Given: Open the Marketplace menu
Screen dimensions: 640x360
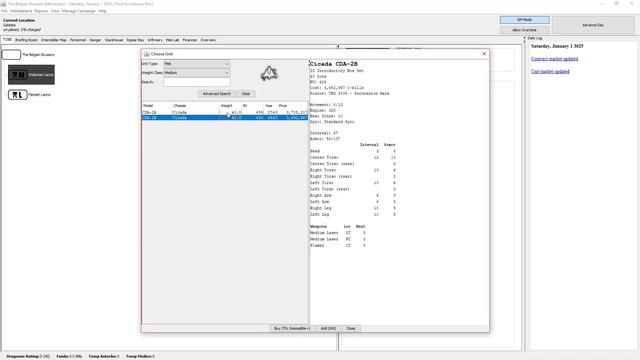Looking at the screenshot, I should (21, 11).
